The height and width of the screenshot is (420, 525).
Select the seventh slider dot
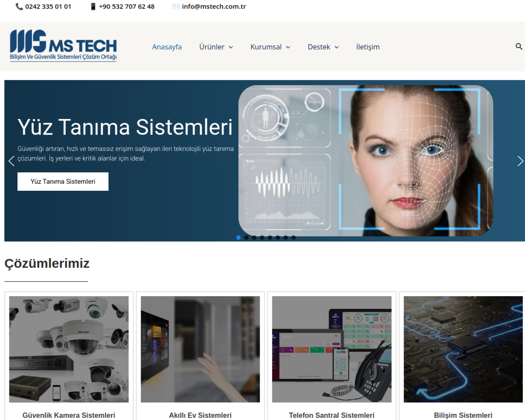point(286,237)
